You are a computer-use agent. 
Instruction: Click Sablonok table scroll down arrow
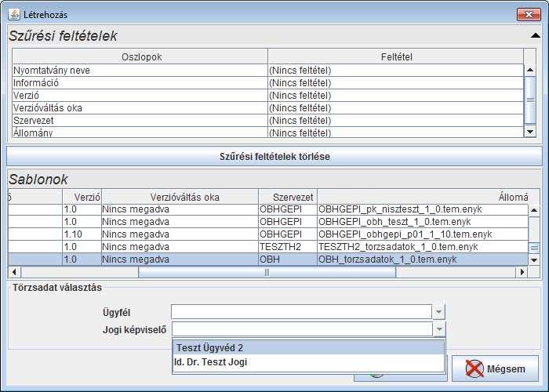point(534,260)
